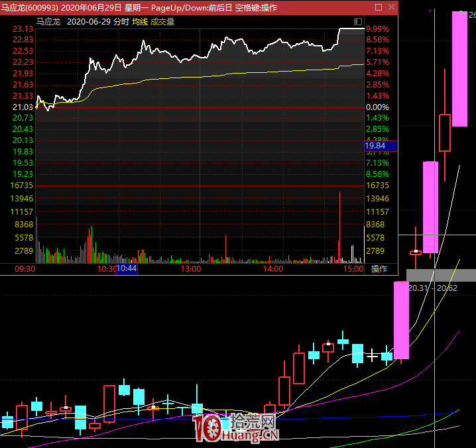The height and width of the screenshot is (448, 476).
Task: Click the highlighted 19.84 crosshair price tag
Action: click(x=381, y=146)
